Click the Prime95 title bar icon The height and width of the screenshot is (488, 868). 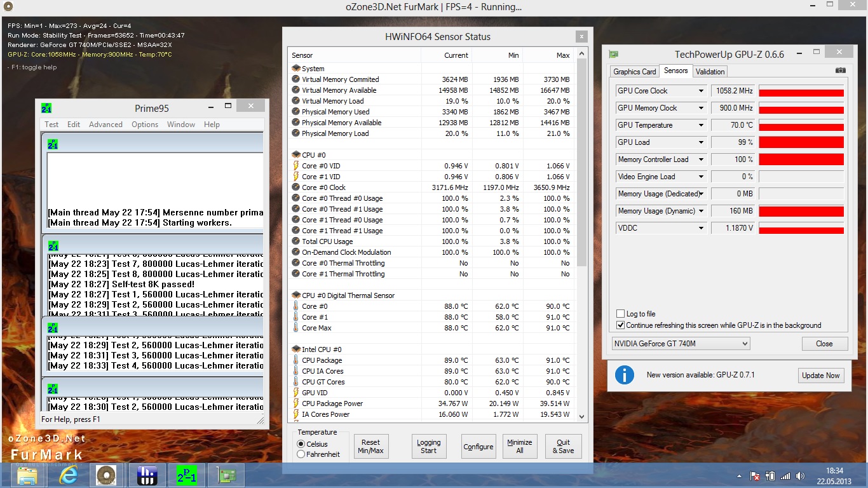click(46, 108)
